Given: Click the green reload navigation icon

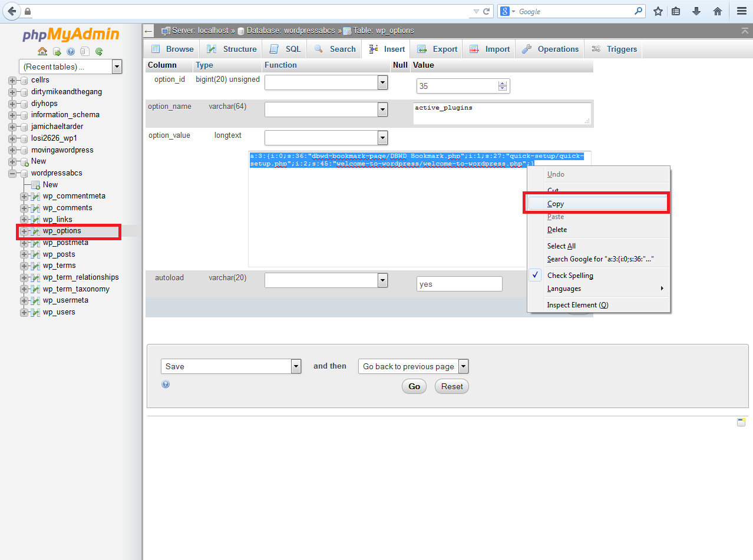Looking at the screenshot, I should 99,51.
